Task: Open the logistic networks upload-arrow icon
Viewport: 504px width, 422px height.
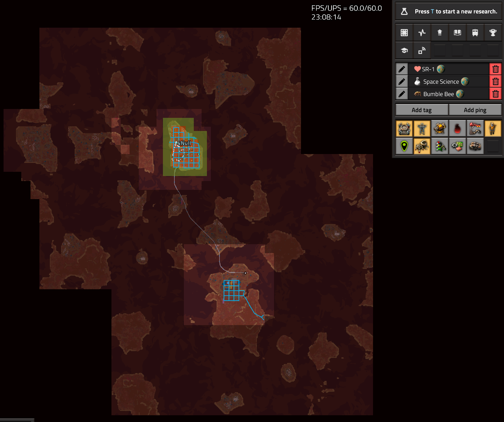Action: [x=440, y=33]
